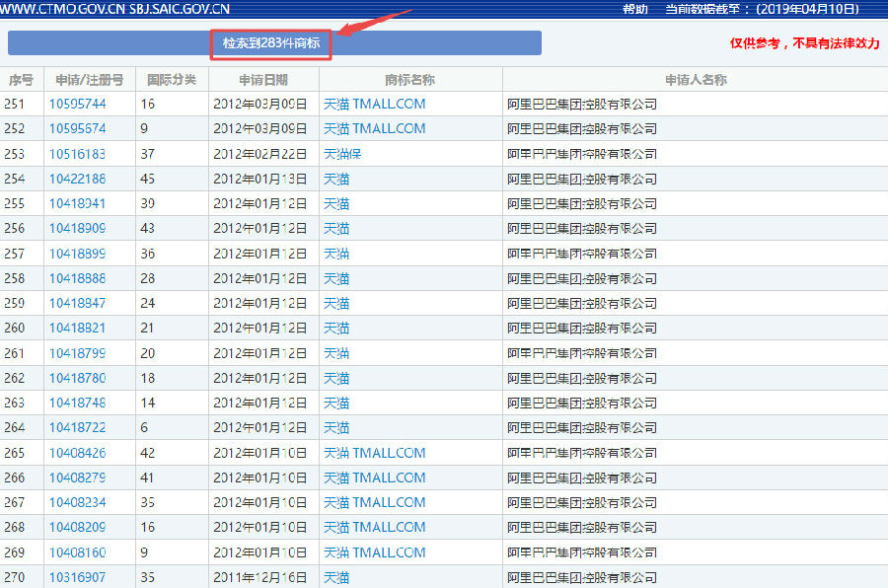
Task: Open registration number 10516183
Action: click(78, 154)
